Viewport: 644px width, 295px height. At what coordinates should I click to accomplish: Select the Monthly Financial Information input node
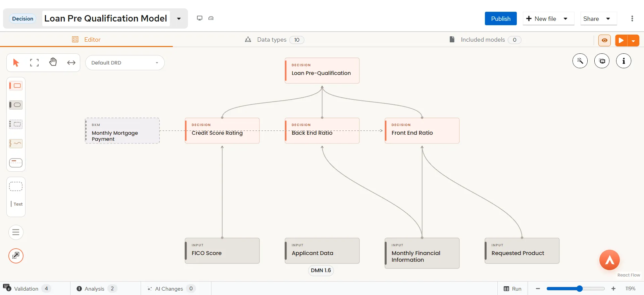[x=422, y=253]
